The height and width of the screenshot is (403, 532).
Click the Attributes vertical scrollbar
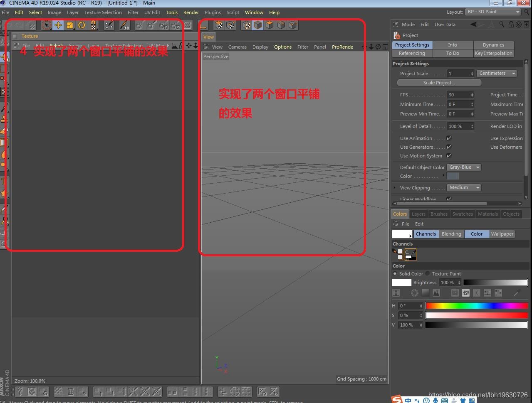point(526,130)
